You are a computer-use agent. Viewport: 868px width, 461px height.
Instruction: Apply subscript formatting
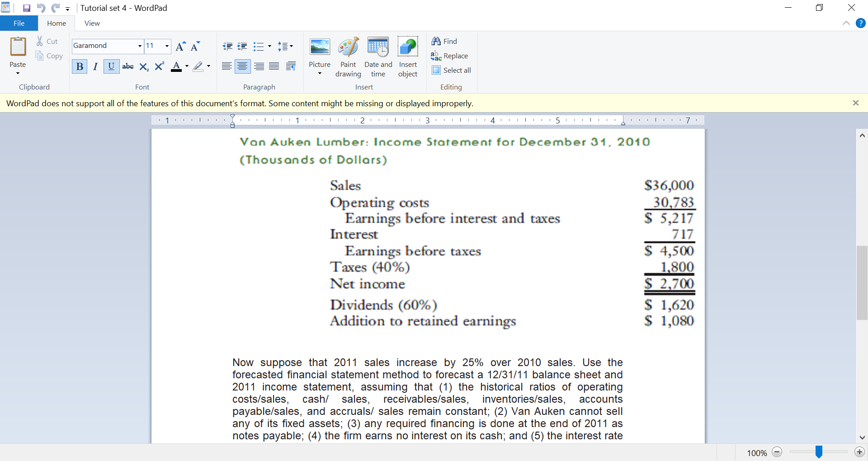tap(143, 66)
